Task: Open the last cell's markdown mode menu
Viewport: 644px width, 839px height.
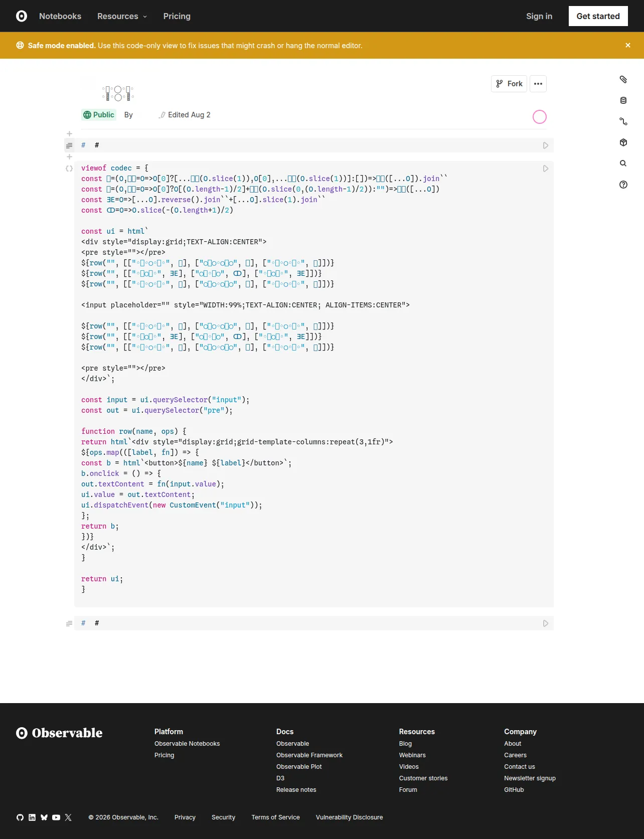Action: 69,623
